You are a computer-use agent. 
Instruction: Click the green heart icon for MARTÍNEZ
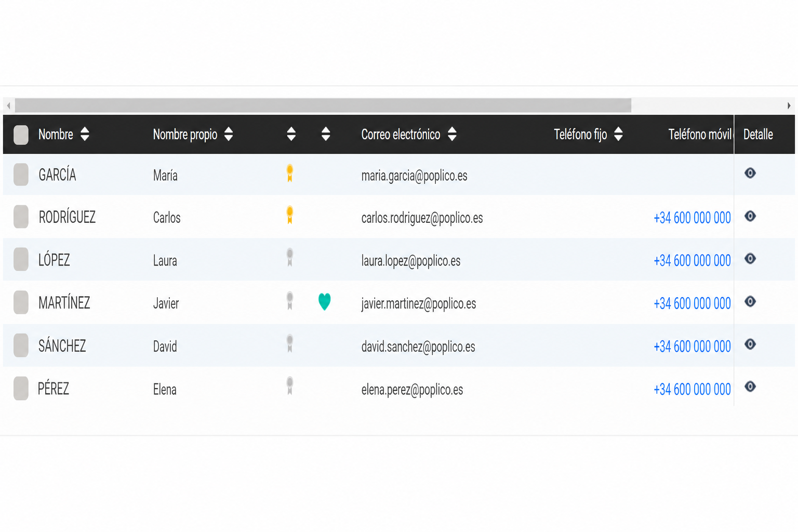(324, 301)
